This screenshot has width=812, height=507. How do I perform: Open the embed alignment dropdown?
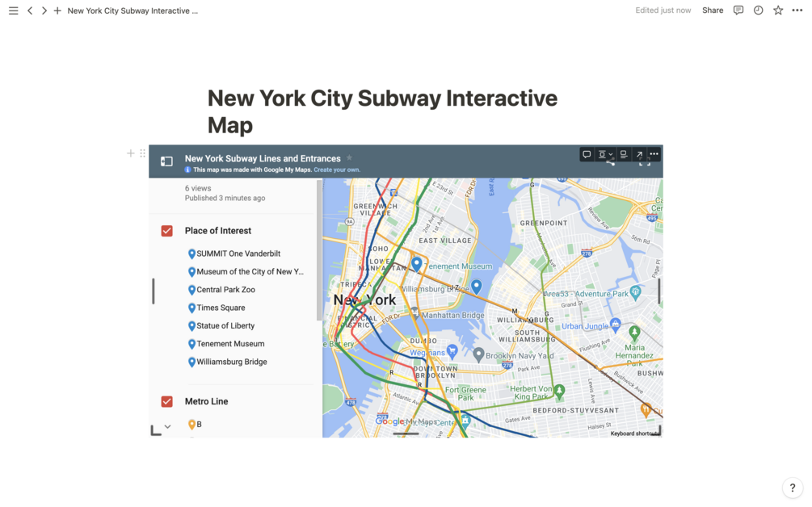coord(605,154)
